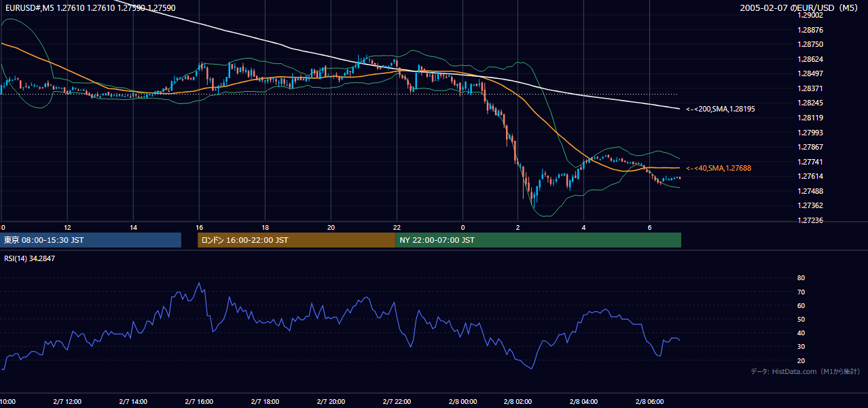Click price scale value 1.27614
Screen dimensions: 868x408
point(810,176)
